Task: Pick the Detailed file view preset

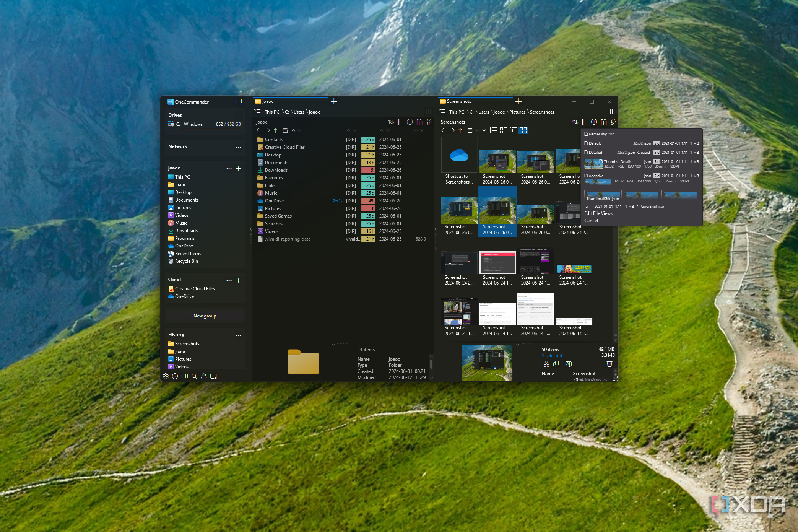Action: point(641,153)
